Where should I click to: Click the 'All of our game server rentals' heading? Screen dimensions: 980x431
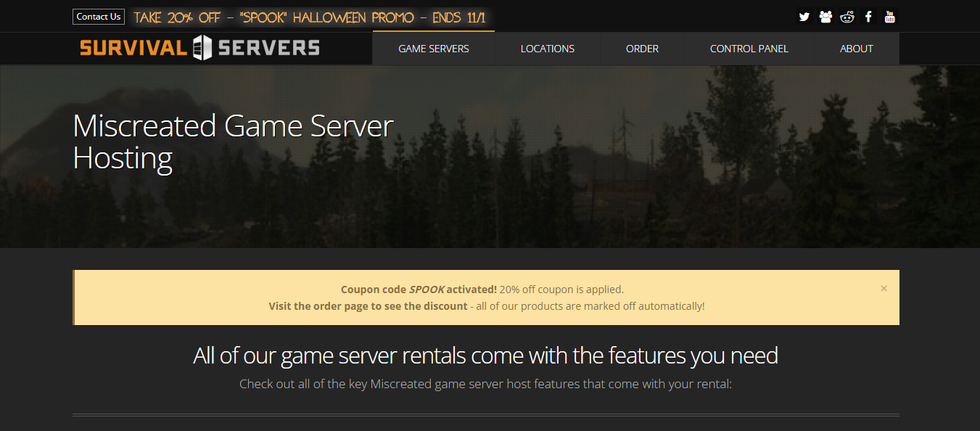pos(485,356)
